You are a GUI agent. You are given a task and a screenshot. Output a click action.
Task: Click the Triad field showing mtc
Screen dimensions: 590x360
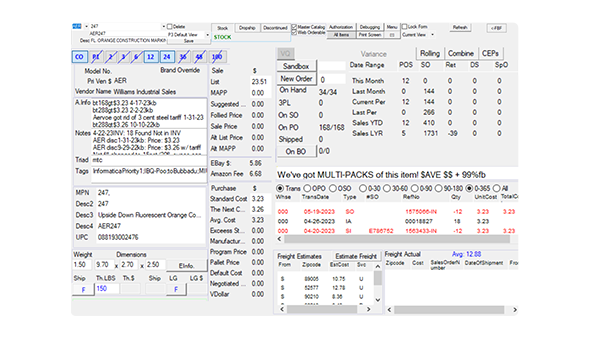[149, 160]
